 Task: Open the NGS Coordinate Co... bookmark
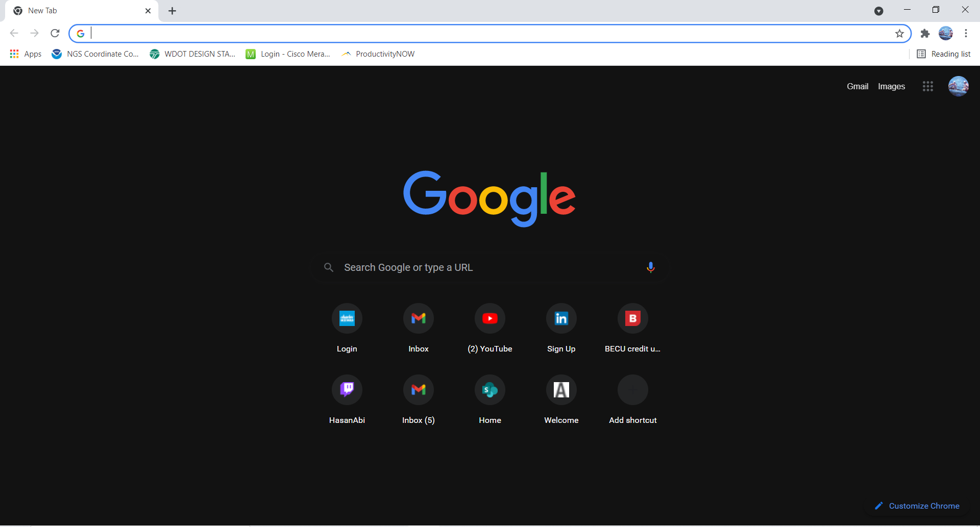coord(95,54)
